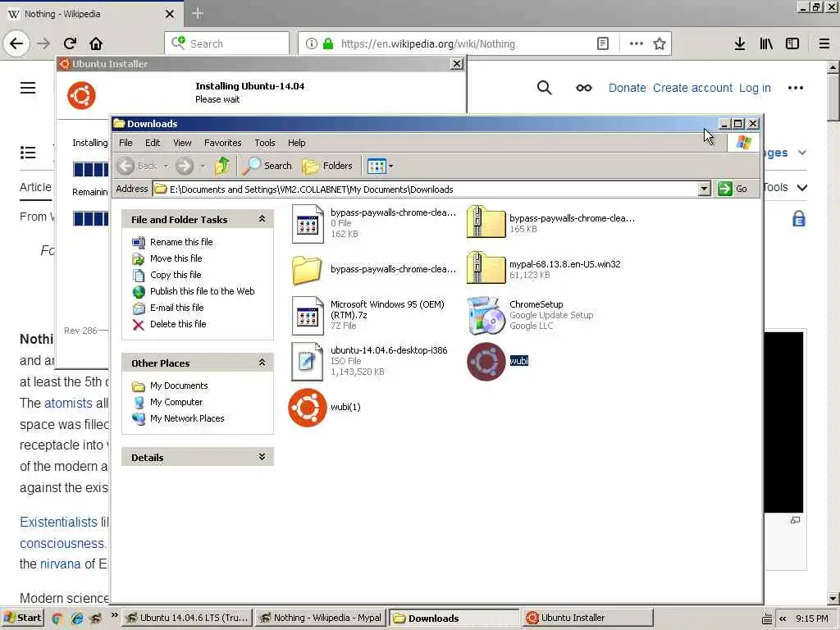The width and height of the screenshot is (840, 630).
Task: Select the wubi(1) file icon
Action: (308, 408)
